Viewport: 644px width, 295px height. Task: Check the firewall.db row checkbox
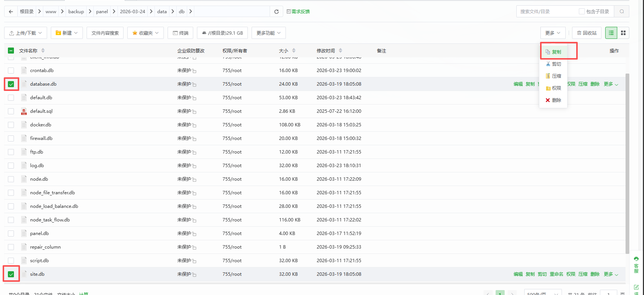tap(11, 138)
